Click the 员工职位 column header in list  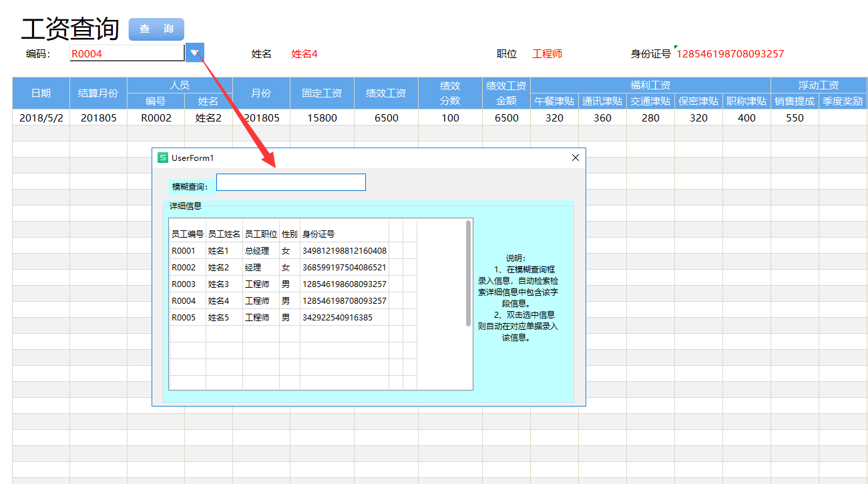261,234
